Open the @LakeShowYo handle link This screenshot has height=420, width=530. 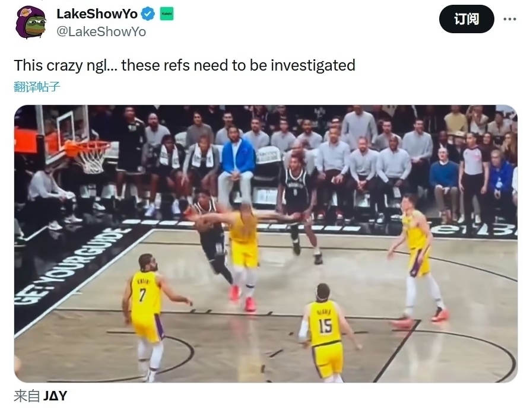(101, 31)
